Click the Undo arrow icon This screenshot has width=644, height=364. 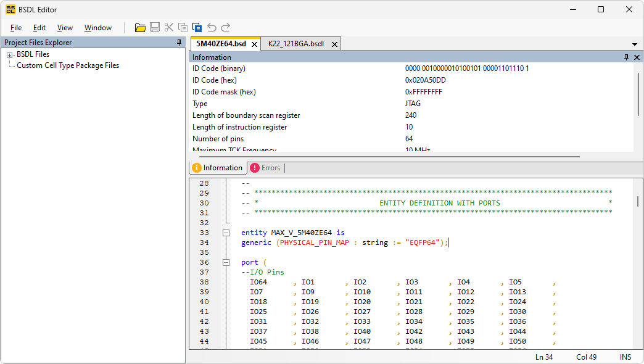(212, 27)
